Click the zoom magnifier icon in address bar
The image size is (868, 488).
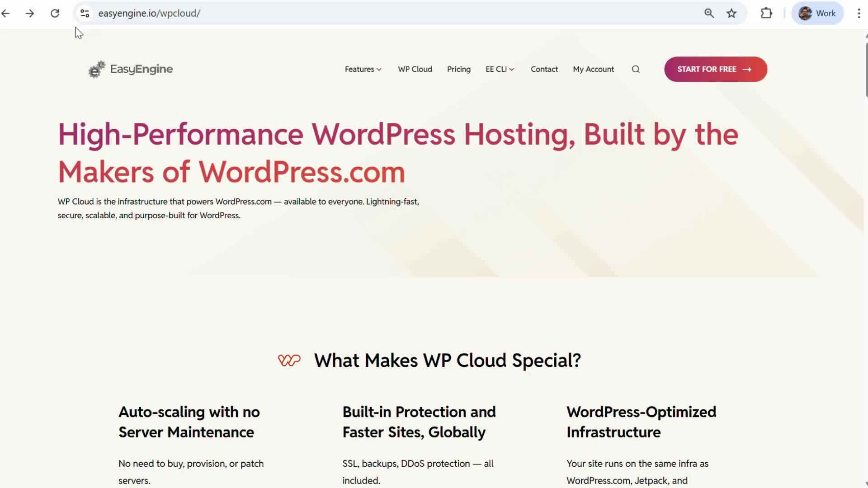pyautogui.click(x=709, y=13)
